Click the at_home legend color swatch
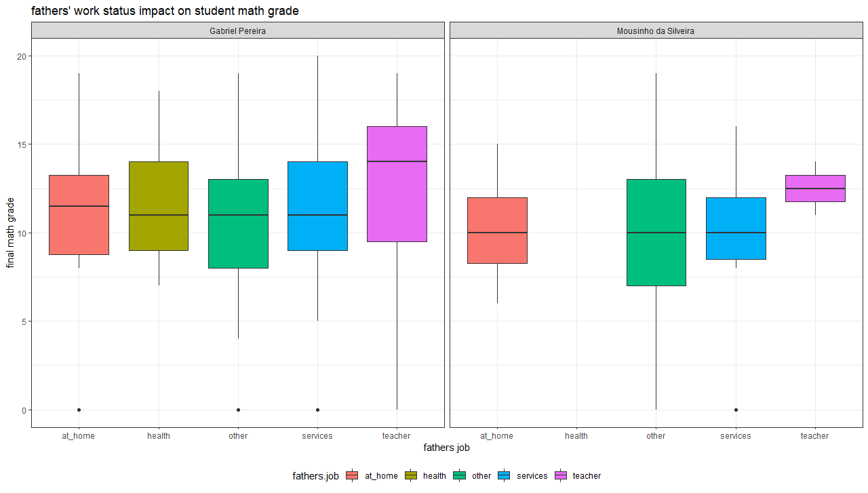The width and height of the screenshot is (868, 493). [352, 476]
